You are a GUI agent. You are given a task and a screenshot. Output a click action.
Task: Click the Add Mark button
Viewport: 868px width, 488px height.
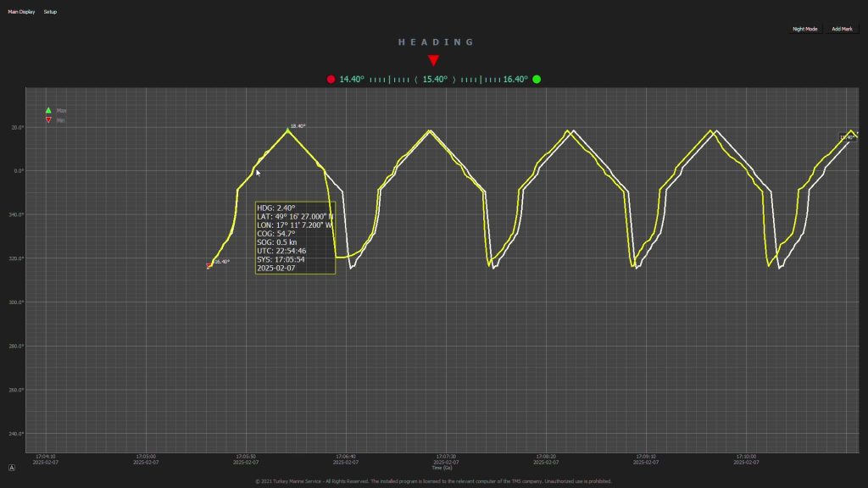point(842,29)
